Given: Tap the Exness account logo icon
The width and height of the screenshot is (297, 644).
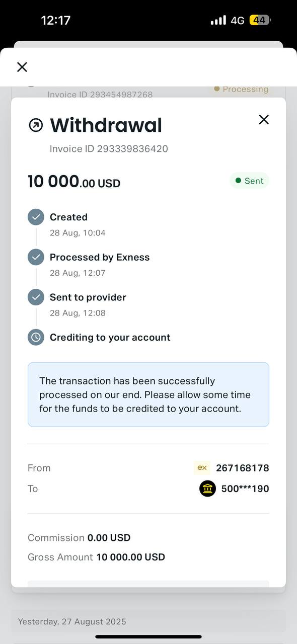Looking at the screenshot, I should tap(202, 468).
